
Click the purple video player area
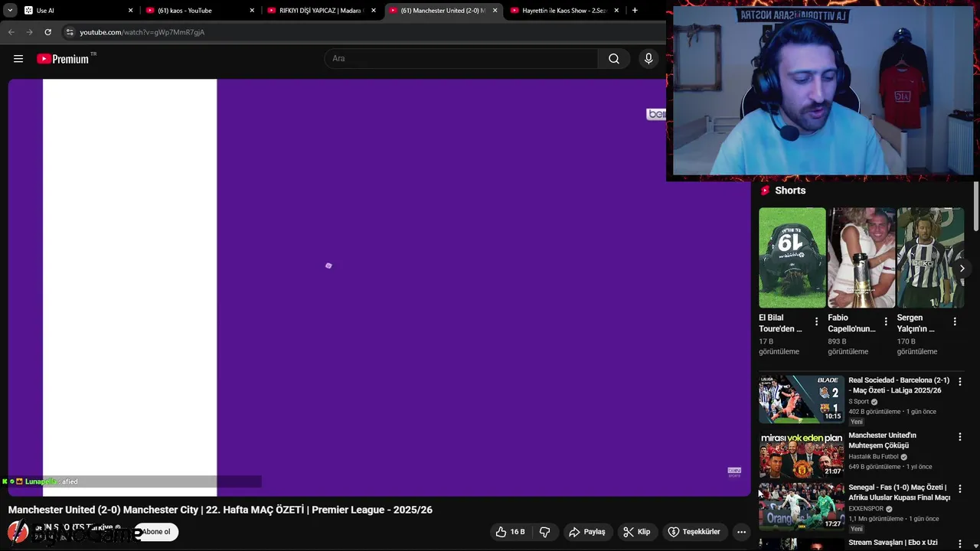click(x=379, y=287)
